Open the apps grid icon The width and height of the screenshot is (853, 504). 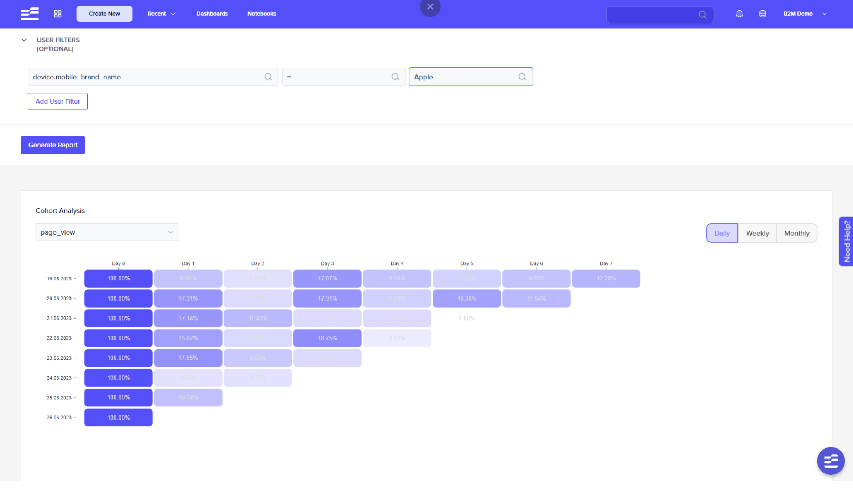click(58, 14)
